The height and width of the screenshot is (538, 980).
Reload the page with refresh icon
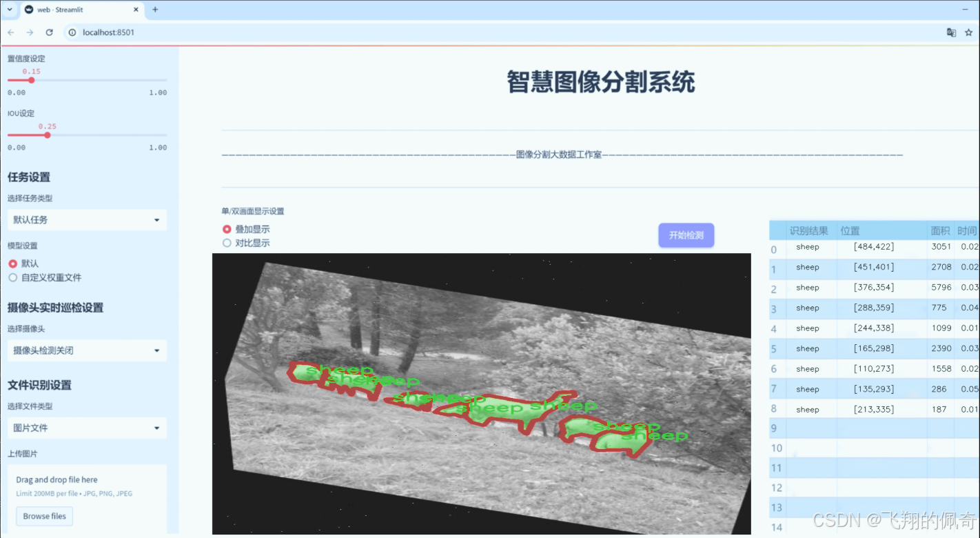coord(49,32)
